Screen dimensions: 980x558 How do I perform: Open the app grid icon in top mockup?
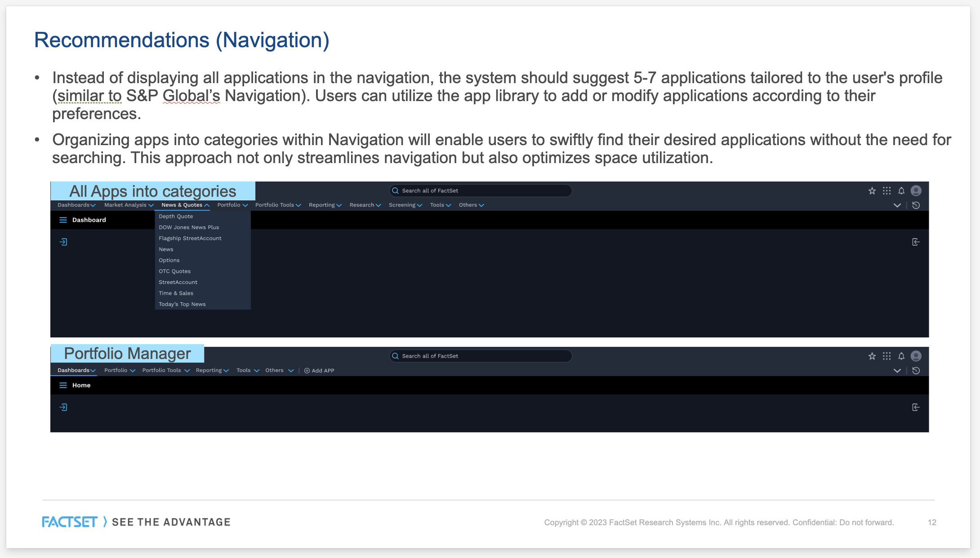886,191
